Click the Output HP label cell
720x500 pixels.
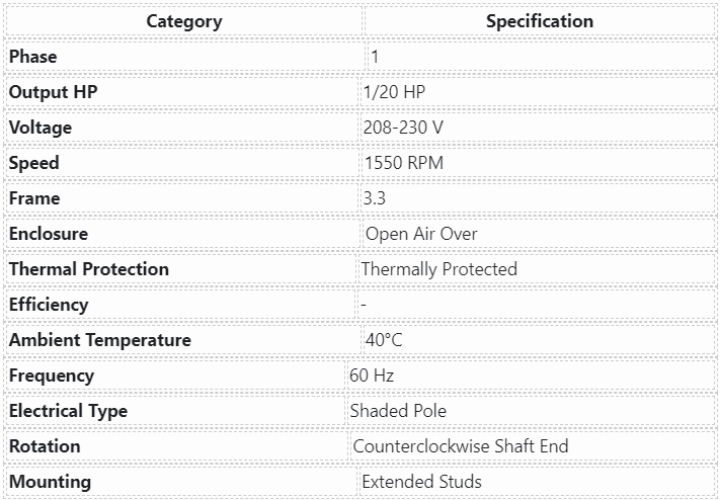[x=53, y=92]
